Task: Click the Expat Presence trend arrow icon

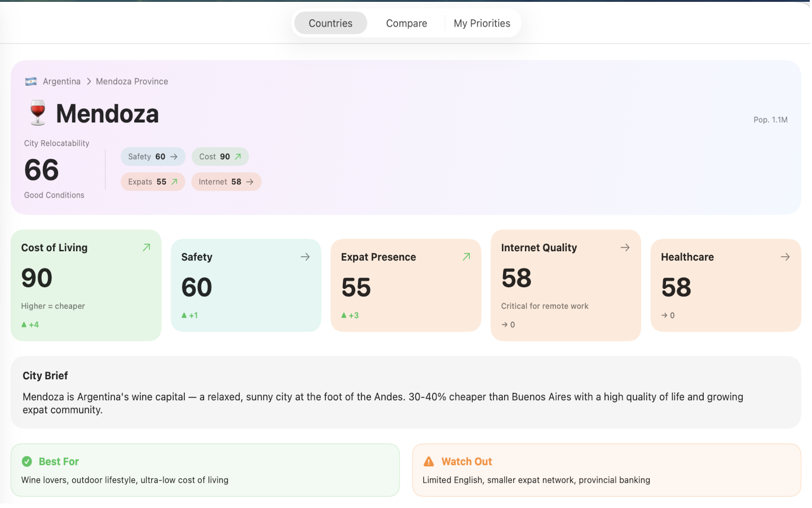Action: [466, 257]
